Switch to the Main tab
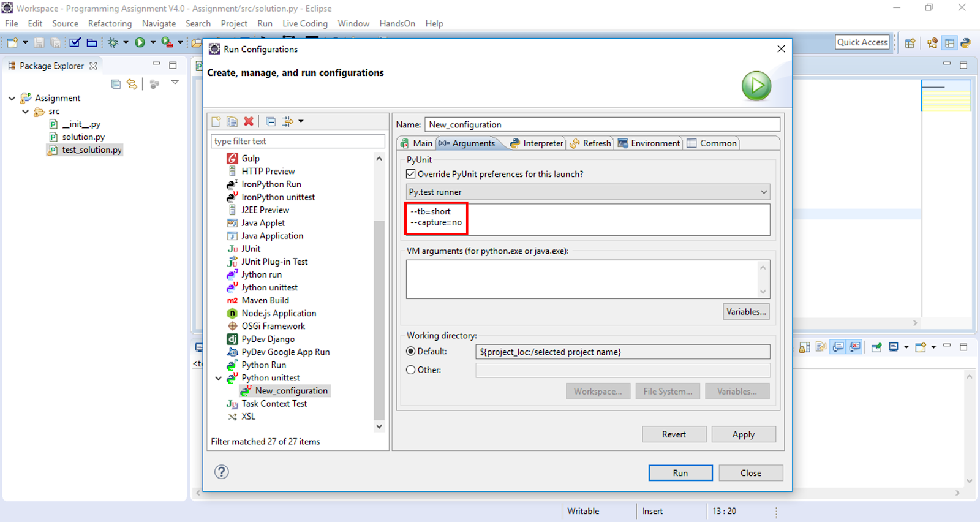Viewport: 980px width, 522px height. pos(417,143)
